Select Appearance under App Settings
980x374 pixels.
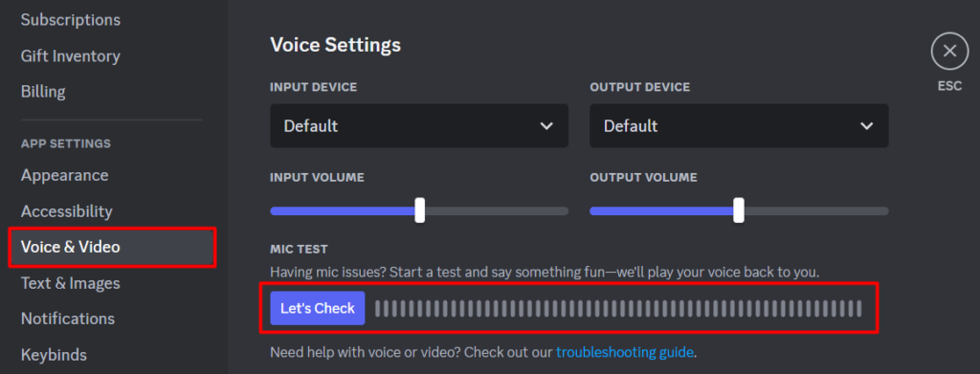(64, 175)
